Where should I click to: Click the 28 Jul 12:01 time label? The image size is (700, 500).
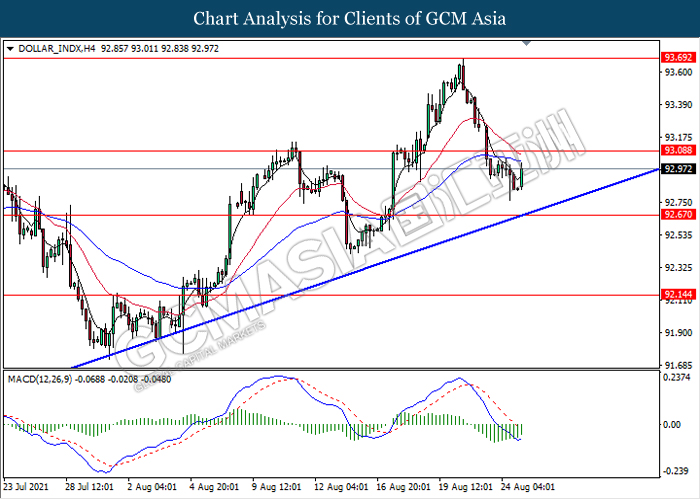[x=88, y=488]
